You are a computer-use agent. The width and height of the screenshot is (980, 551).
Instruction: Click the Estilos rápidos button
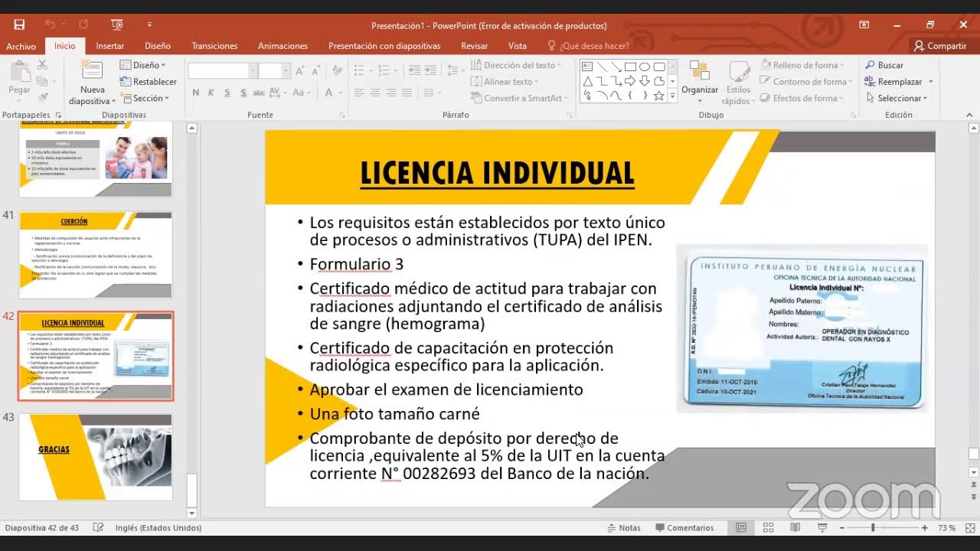737,83
